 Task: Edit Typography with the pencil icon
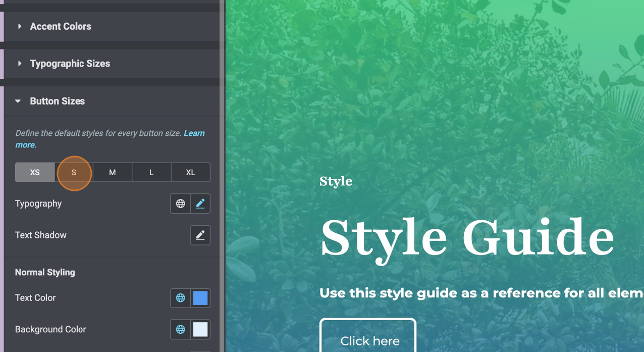click(x=200, y=204)
